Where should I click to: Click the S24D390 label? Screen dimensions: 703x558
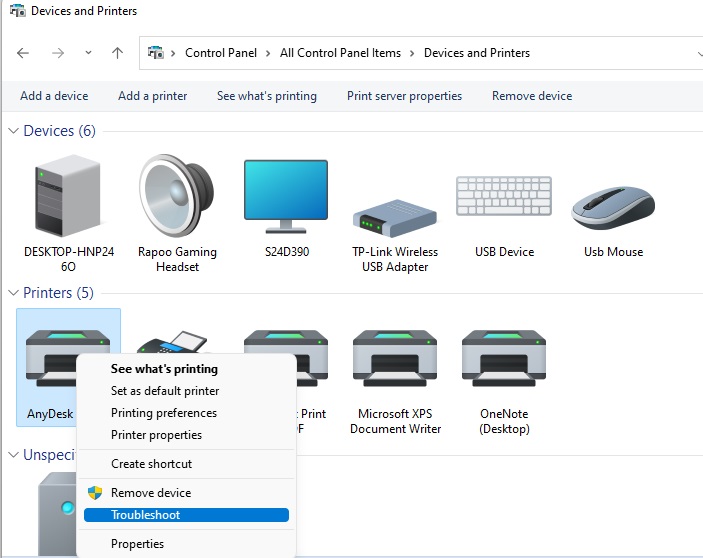[287, 252]
